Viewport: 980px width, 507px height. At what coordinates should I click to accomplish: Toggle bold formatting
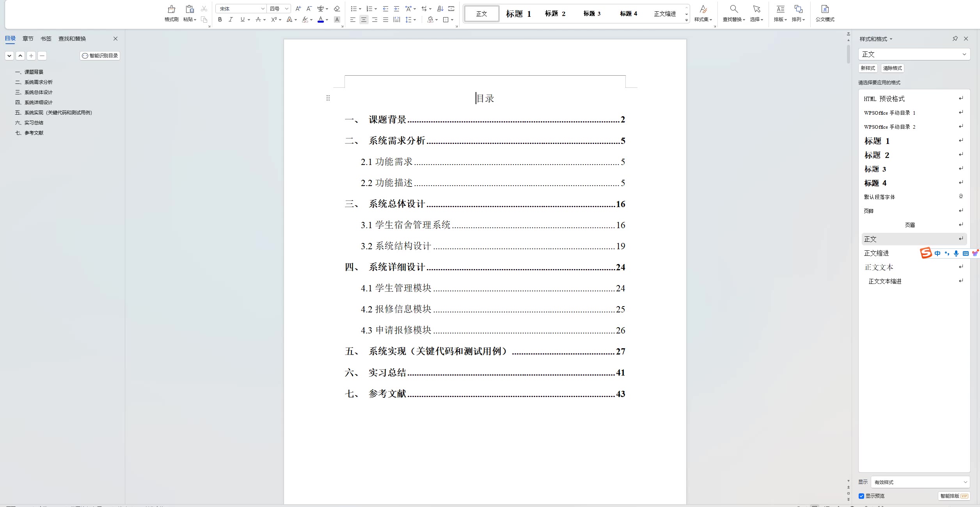[x=220, y=19]
